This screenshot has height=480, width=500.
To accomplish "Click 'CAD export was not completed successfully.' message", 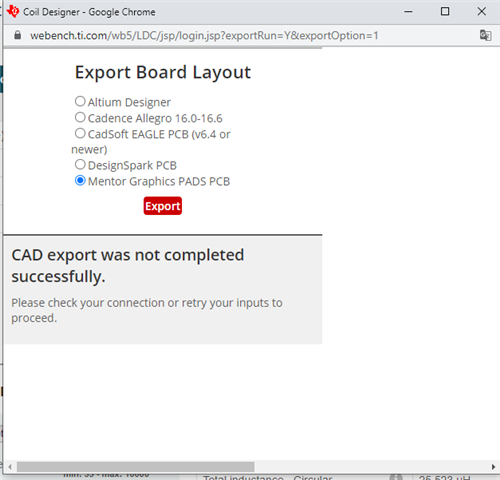I will [x=128, y=266].
